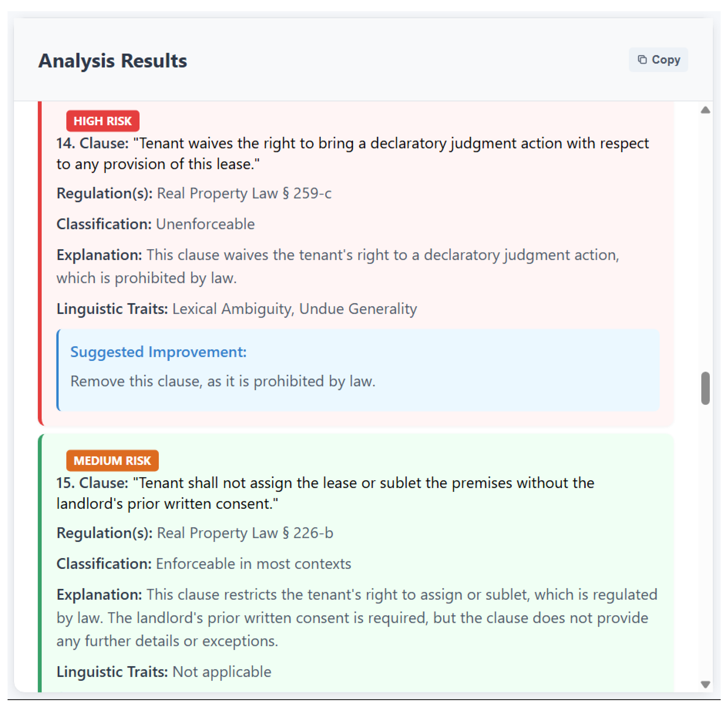The height and width of the screenshot is (709, 728).
Task: Click the copy-to-clipboard icon beside Copy
Action: [642, 60]
